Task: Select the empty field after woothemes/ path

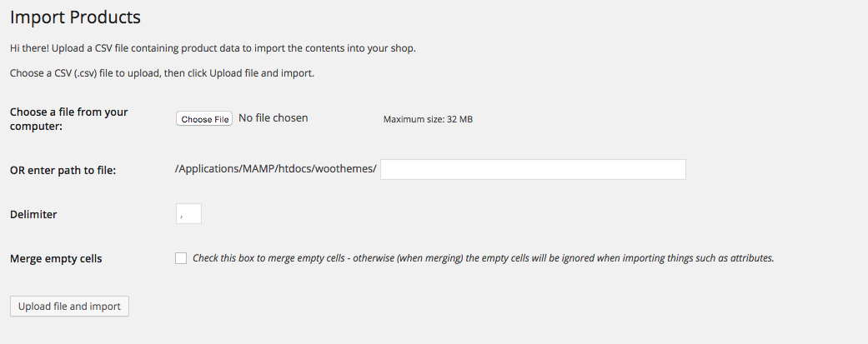Action: click(533, 170)
